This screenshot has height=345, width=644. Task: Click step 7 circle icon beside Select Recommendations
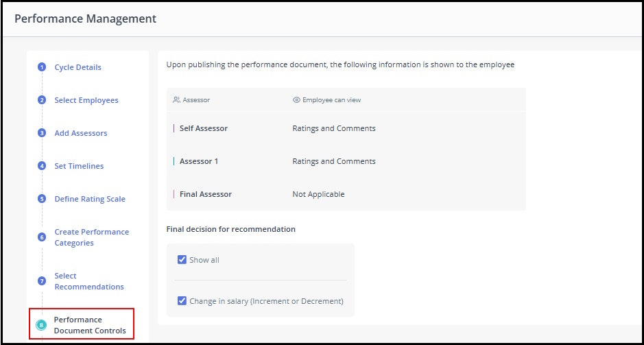41,281
